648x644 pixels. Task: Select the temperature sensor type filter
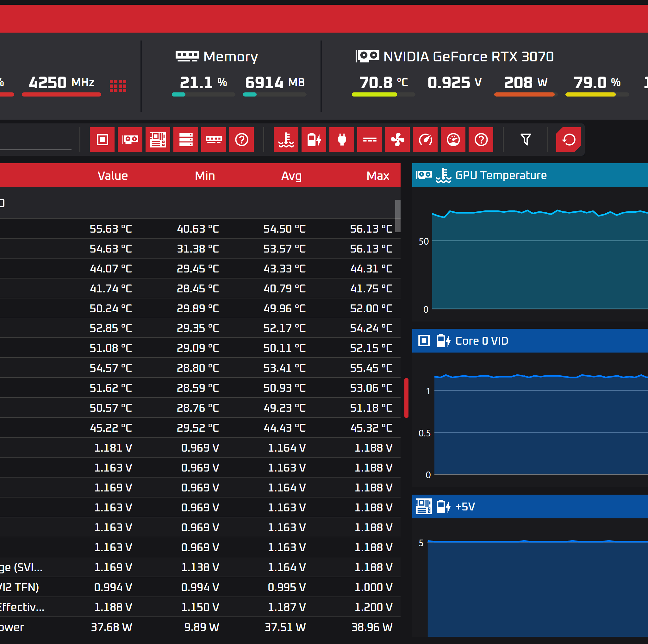(x=286, y=140)
